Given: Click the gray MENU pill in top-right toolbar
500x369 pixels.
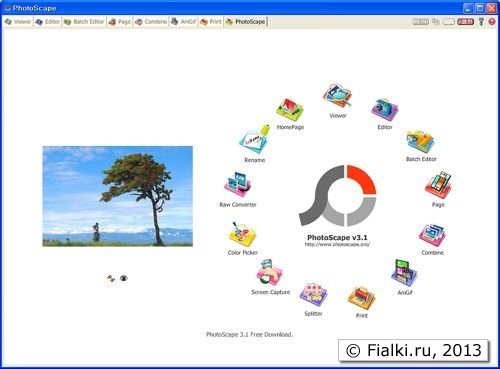Looking at the screenshot, I should (x=420, y=22).
